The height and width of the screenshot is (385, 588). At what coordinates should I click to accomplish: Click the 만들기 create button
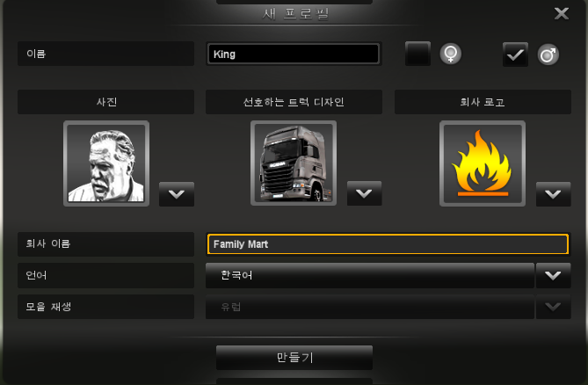pos(294,358)
